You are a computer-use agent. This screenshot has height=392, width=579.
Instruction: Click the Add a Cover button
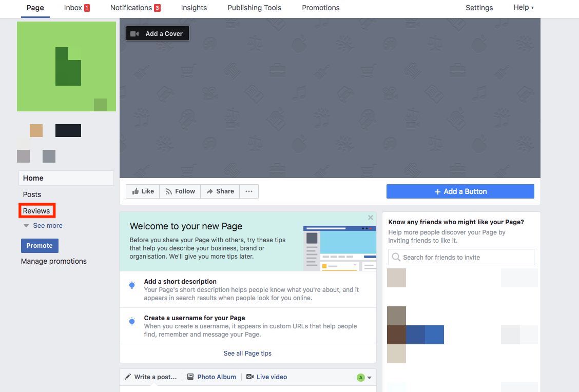(158, 33)
